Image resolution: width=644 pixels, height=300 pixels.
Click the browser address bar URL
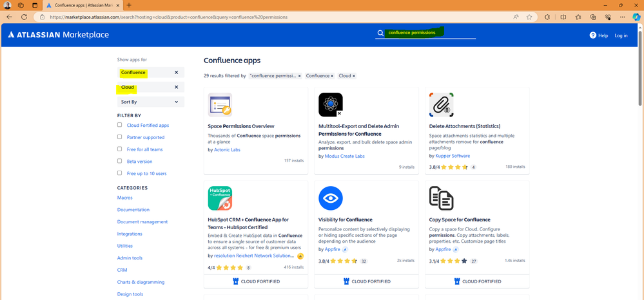(x=168, y=17)
